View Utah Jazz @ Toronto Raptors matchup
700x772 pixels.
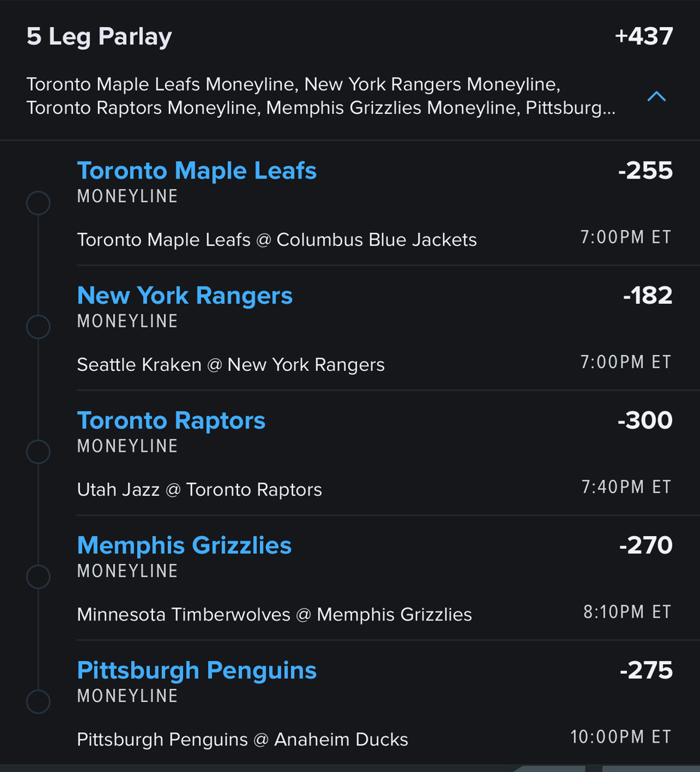[199, 490]
